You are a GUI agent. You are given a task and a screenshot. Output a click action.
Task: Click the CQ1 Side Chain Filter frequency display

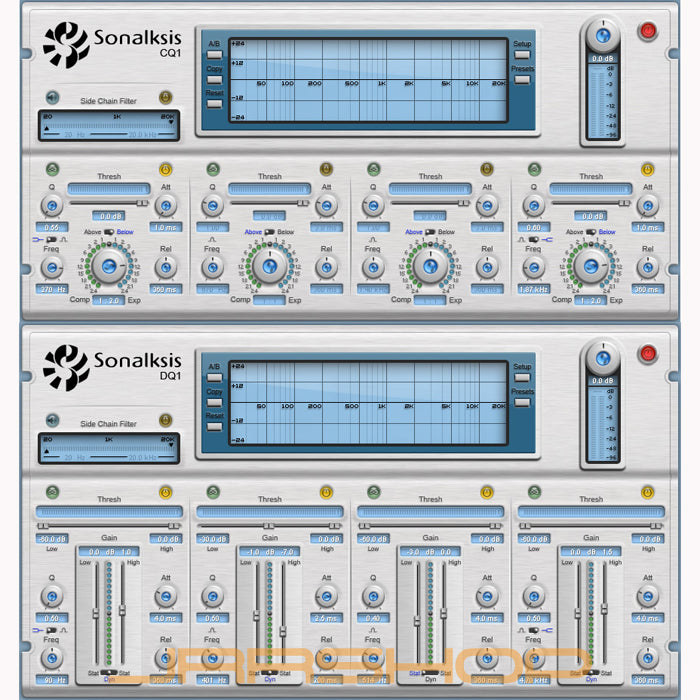(x=109, y=125)
